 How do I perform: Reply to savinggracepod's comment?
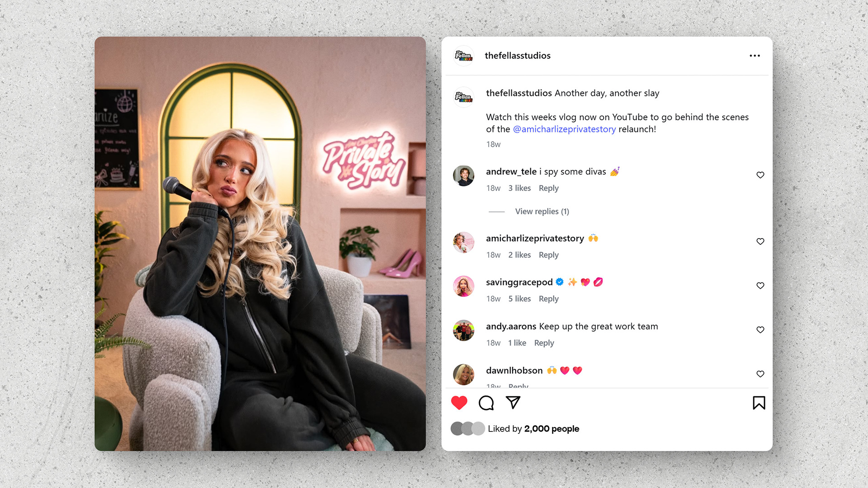coord(548,299)
